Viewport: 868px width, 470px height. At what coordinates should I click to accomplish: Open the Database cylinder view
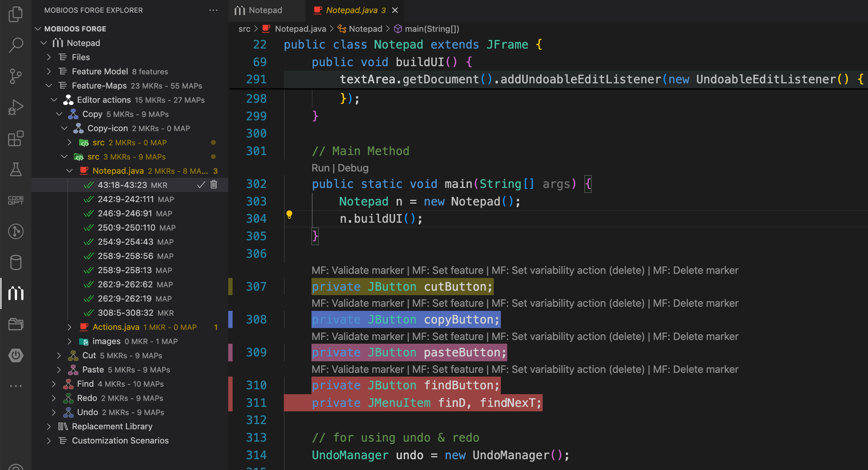(x=16, y=262)
